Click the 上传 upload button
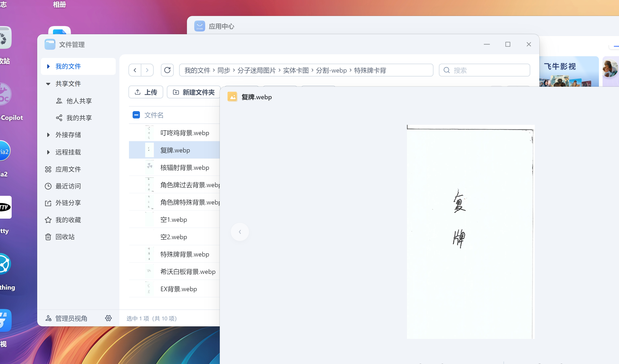Screen dimensions: 619x364 (x=146, y=92)
